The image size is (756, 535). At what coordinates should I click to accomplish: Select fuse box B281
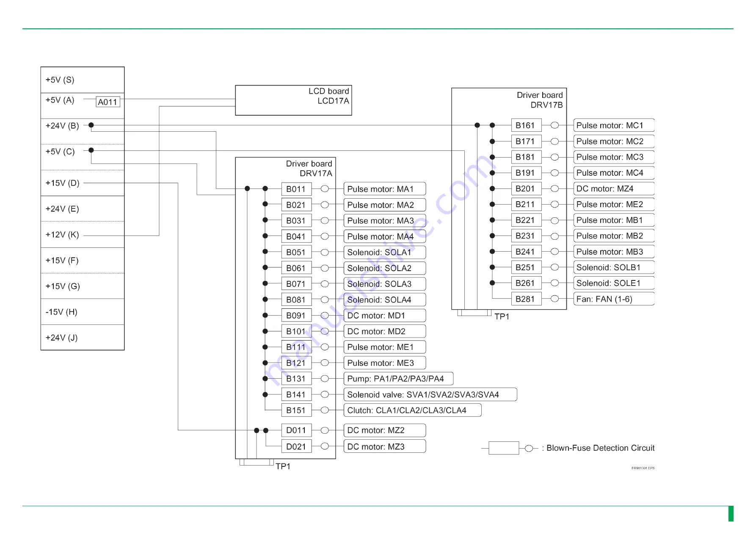[526, 299]
